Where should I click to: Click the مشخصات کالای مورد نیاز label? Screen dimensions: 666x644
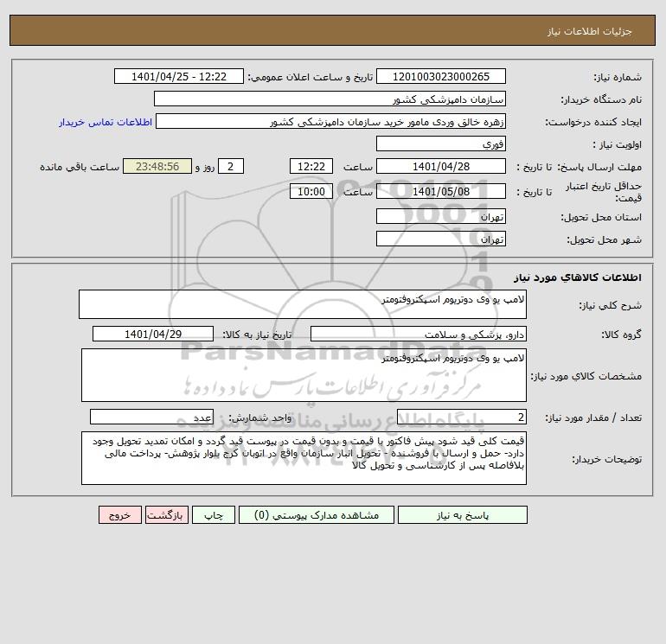tap(586, 376)
